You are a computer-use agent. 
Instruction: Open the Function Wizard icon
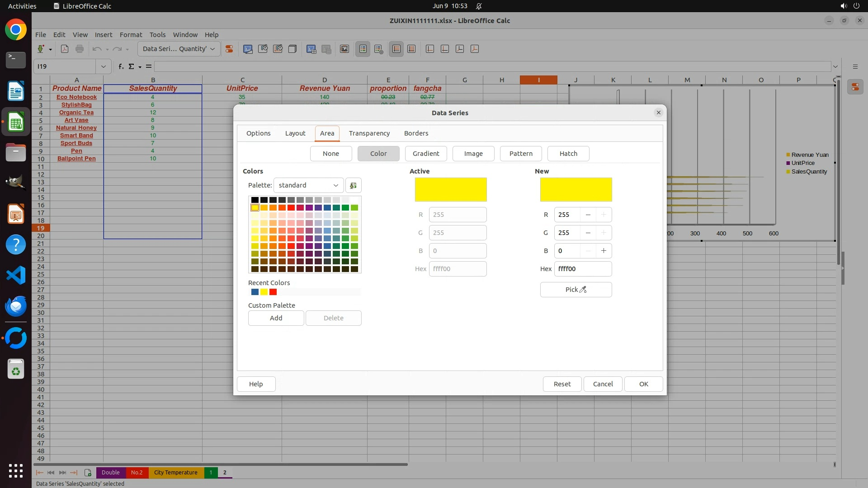click(121, 66)
